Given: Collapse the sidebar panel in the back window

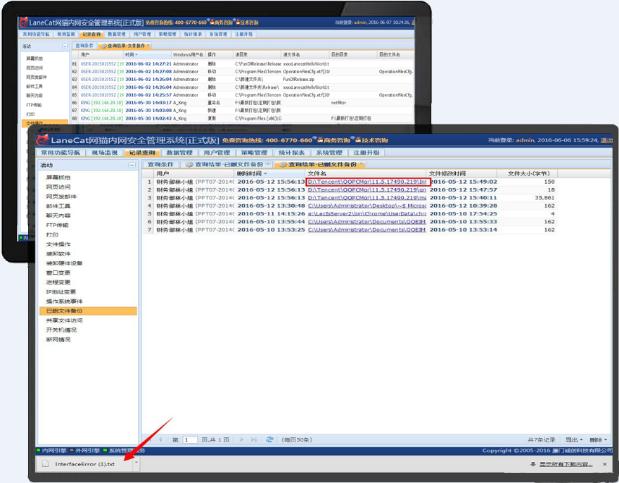Looking at the screenshot, I should tap(65, 46).
